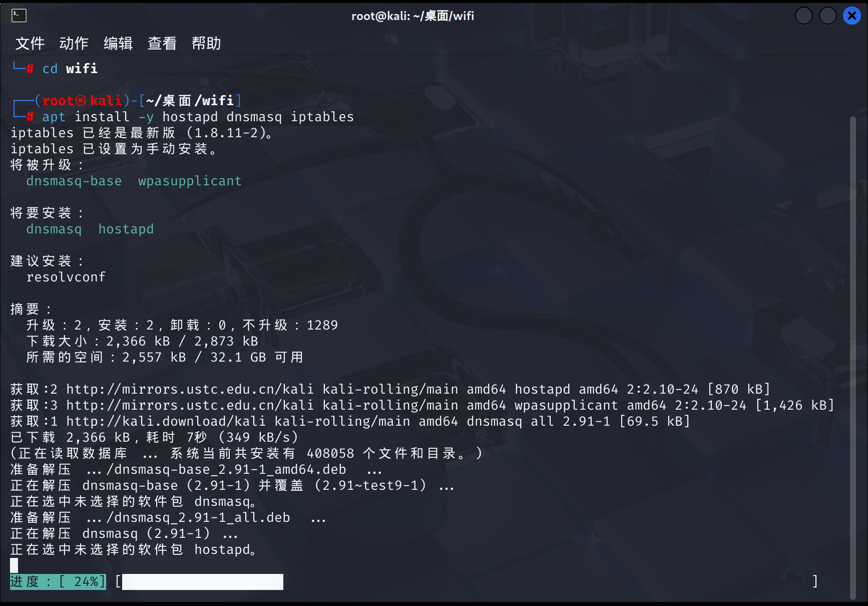Click the 正在选中未选择的软件包 hostapd line

click(134, 549)
